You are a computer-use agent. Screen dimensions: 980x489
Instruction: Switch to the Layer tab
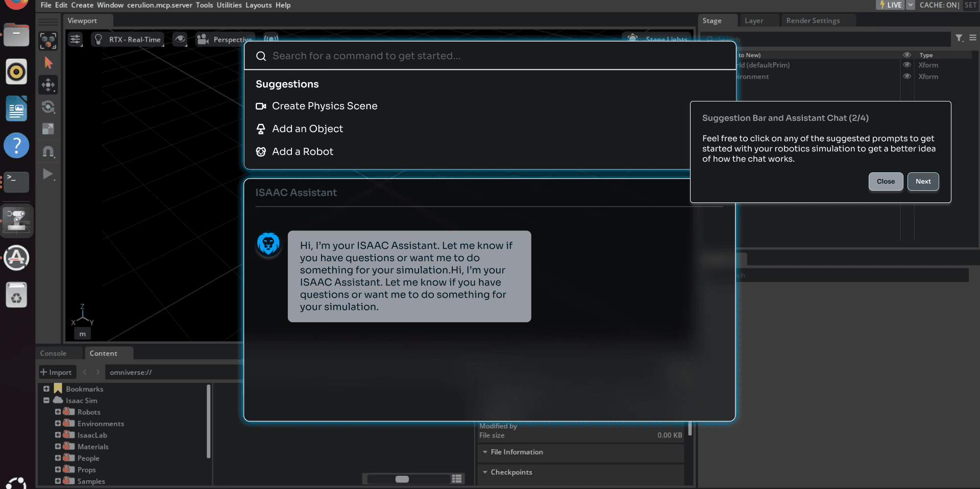pyautogui.click(x=754, y=20)
